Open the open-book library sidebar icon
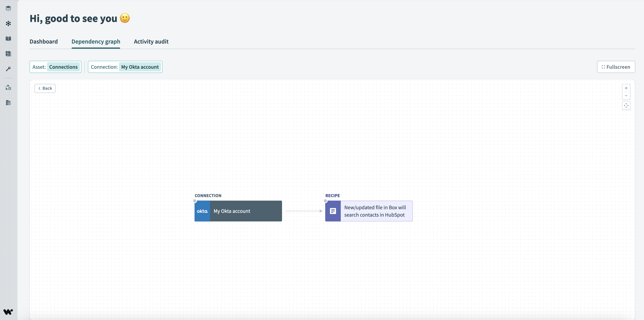 [x=8, y=38]
